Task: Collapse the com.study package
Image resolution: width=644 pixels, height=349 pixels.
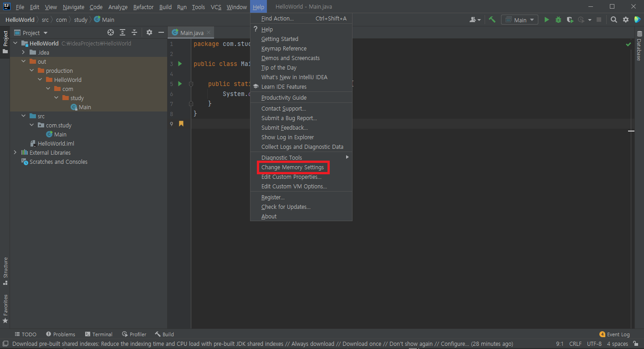Action: (x=31, y=125)
